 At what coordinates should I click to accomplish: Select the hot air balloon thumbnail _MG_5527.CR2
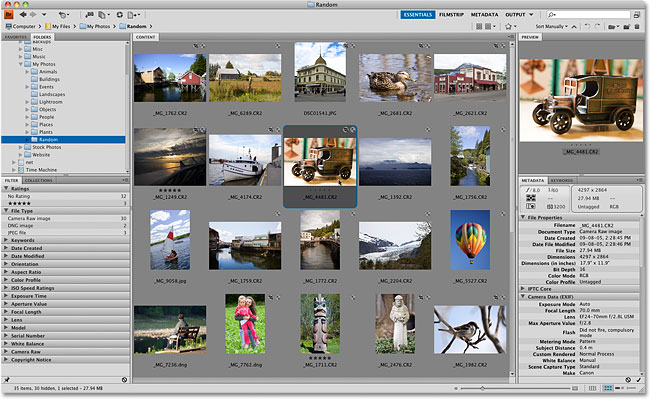(470, 240)
